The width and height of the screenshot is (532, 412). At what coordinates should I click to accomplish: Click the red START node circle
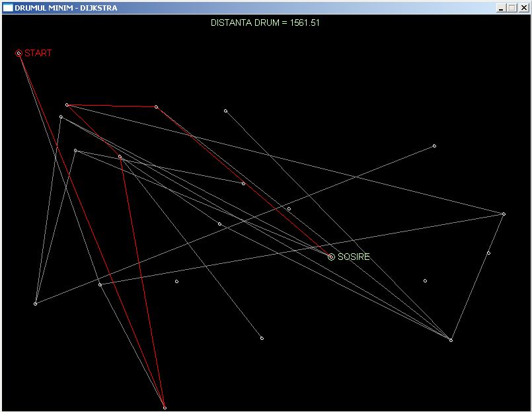pyautogui.click(x=19, y=53)
